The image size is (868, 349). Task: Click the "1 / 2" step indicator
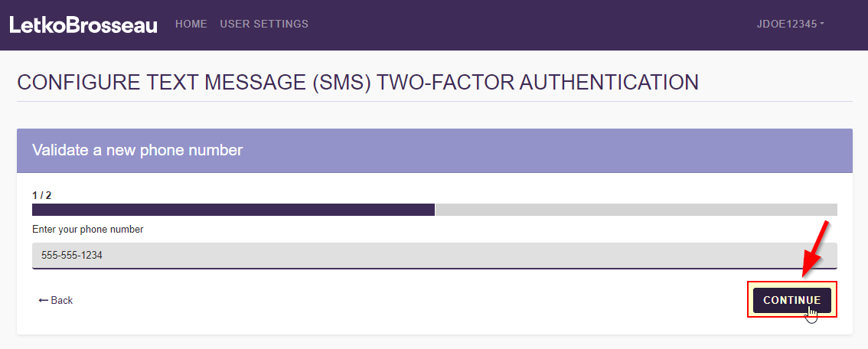[x=41, y=196]
